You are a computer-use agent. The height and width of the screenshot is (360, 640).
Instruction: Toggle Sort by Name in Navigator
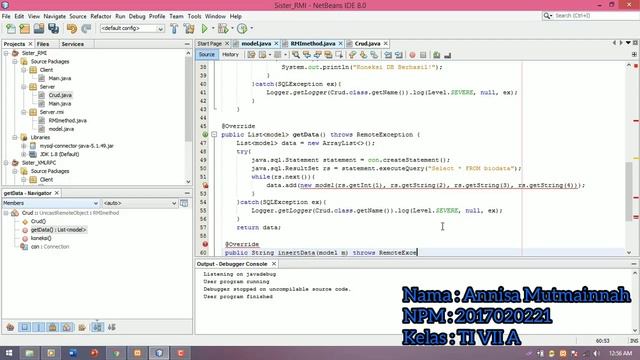[97, 327]
